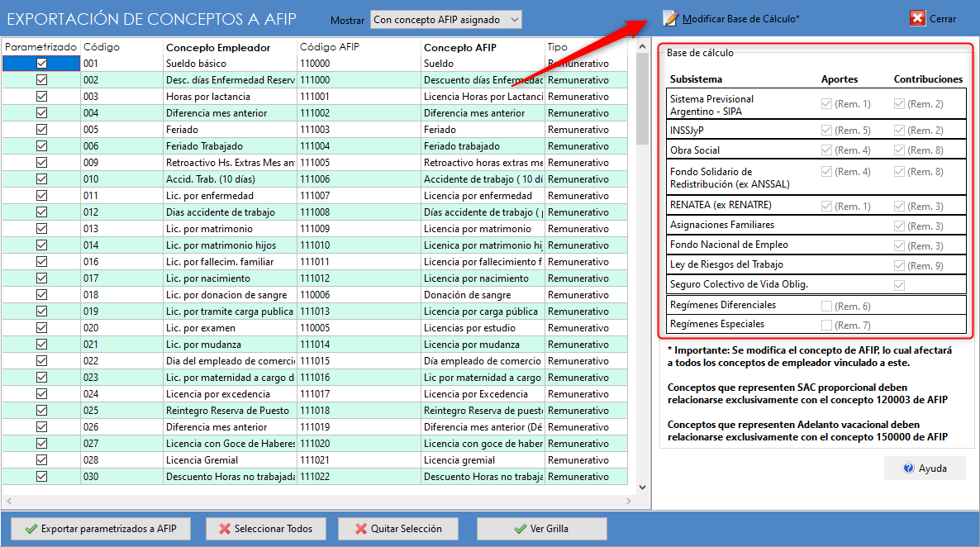
Task: Select the Licencia Gremial employer concept cell
Action: pyautogui.click(x=230, y=460)
